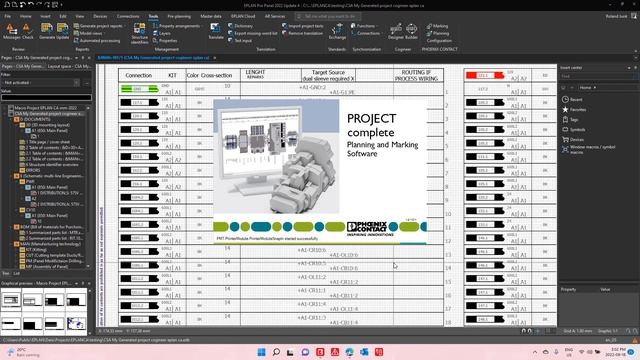640x360 pixels.
Task: Switch to the Home ribbon tab
Action: (x=26, y=16)
